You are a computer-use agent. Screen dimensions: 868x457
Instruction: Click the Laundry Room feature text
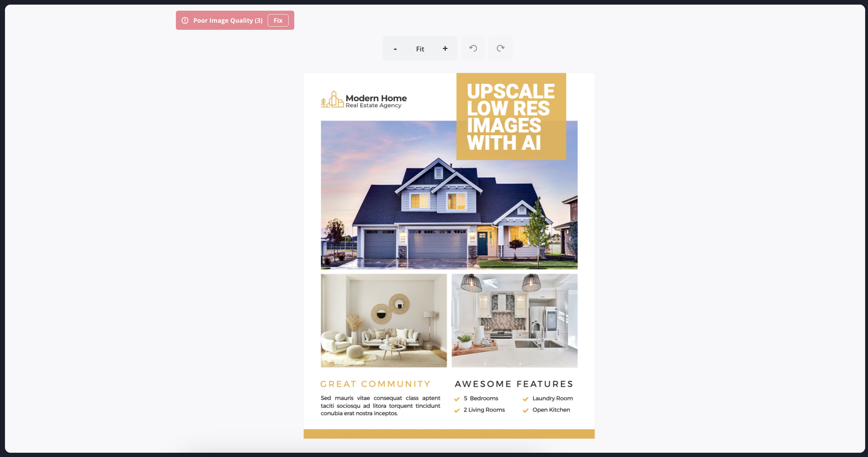click(552, 398)
